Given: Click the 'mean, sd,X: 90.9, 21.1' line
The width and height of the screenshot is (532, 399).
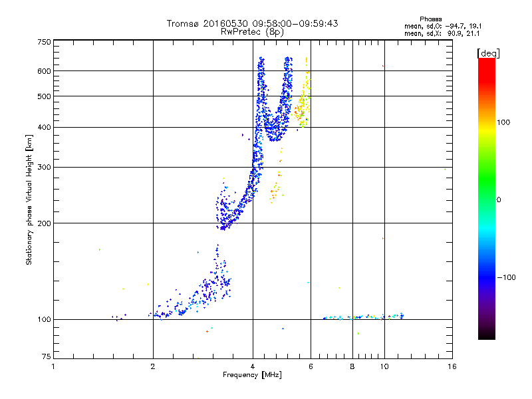Looking at the screenshot, I should coord(442,33).
